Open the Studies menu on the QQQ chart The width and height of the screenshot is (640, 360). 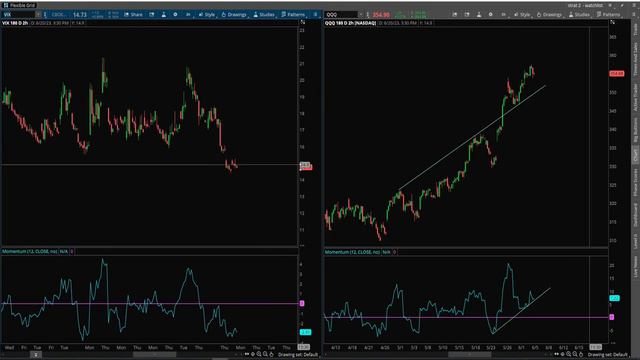[x=579, y=15]
